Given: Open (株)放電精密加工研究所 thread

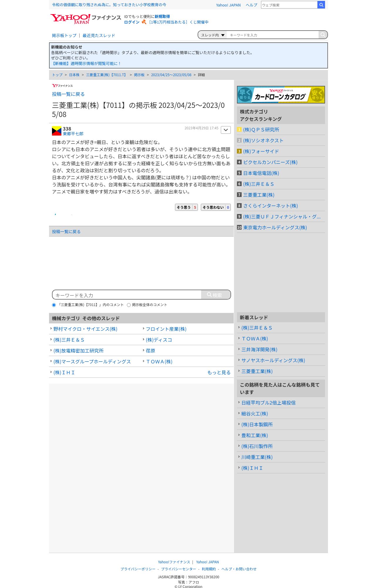Looking at the screenshot, I should coord(78,351).
